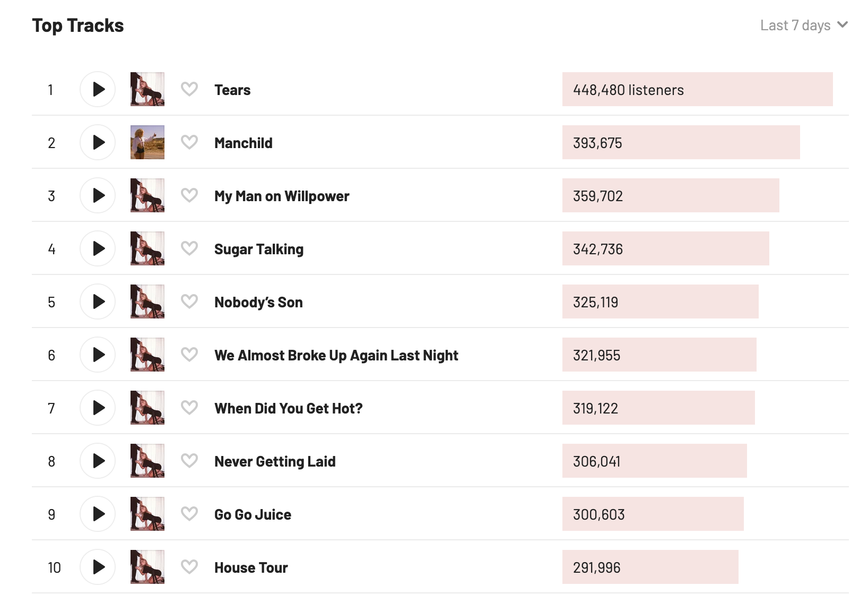Open the Top Tracks heading link
The width and height of the screenshot is (868, 603).
tap(78, 25)
